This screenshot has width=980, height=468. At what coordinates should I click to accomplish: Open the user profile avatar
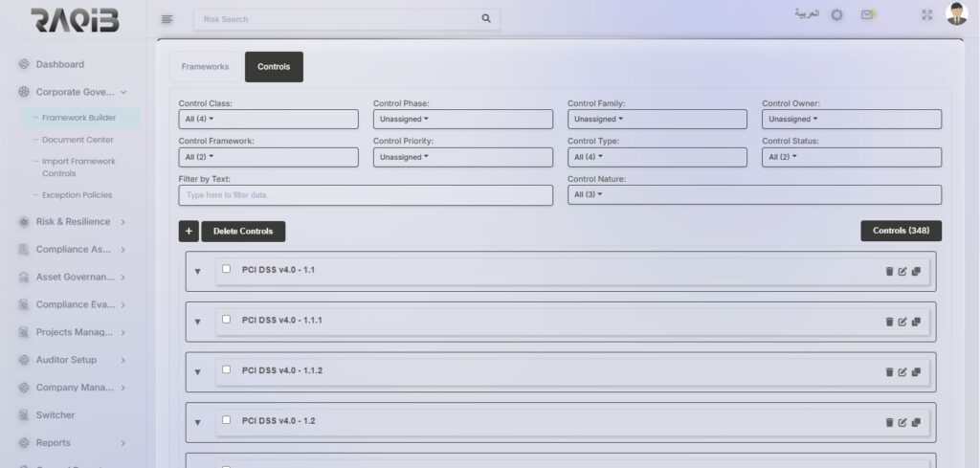click(956, 14)
